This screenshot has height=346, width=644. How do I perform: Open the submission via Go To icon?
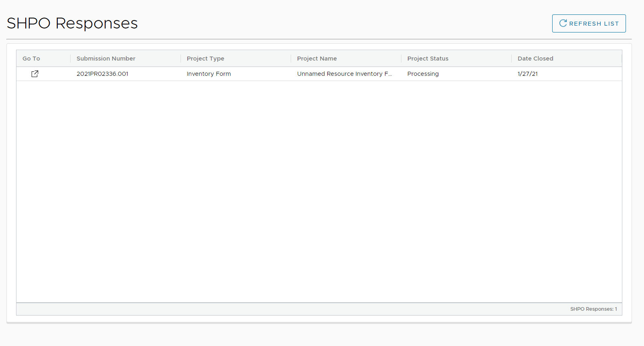(x=35, y=74)
